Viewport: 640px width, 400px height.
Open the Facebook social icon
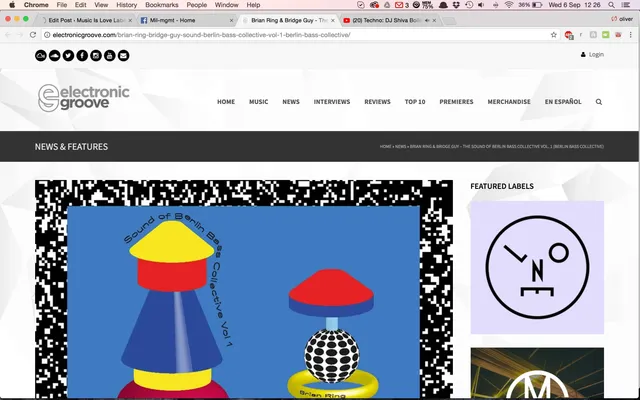pos(82,55)
